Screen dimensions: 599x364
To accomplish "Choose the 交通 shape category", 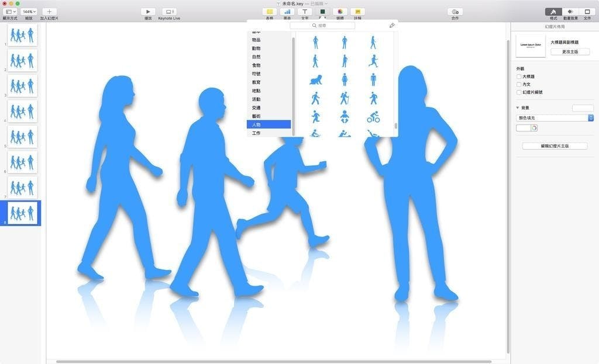I will (269, 108).
